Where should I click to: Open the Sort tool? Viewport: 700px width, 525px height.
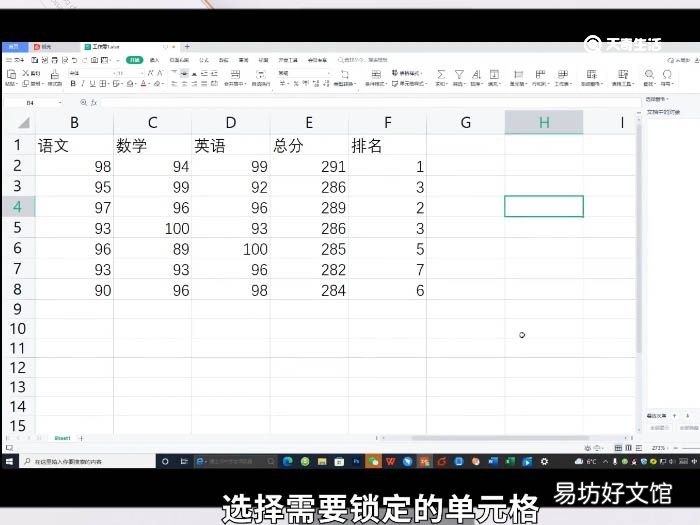(x=476, y=77)
